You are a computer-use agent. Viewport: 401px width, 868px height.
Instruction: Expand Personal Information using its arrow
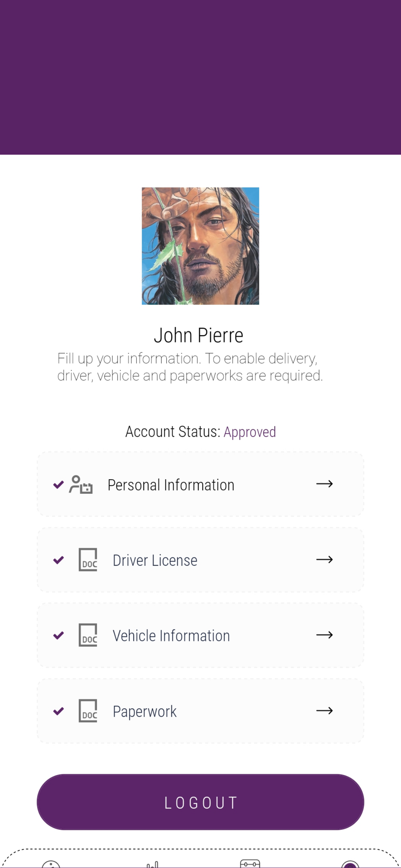(325, 483)
